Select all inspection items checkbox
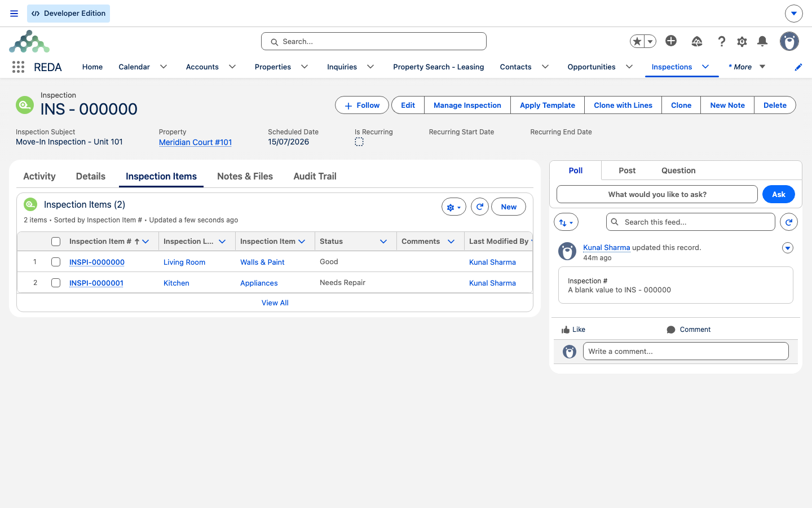Image resolution: width=812 pixels, height=508 pixels. (56, 242)
